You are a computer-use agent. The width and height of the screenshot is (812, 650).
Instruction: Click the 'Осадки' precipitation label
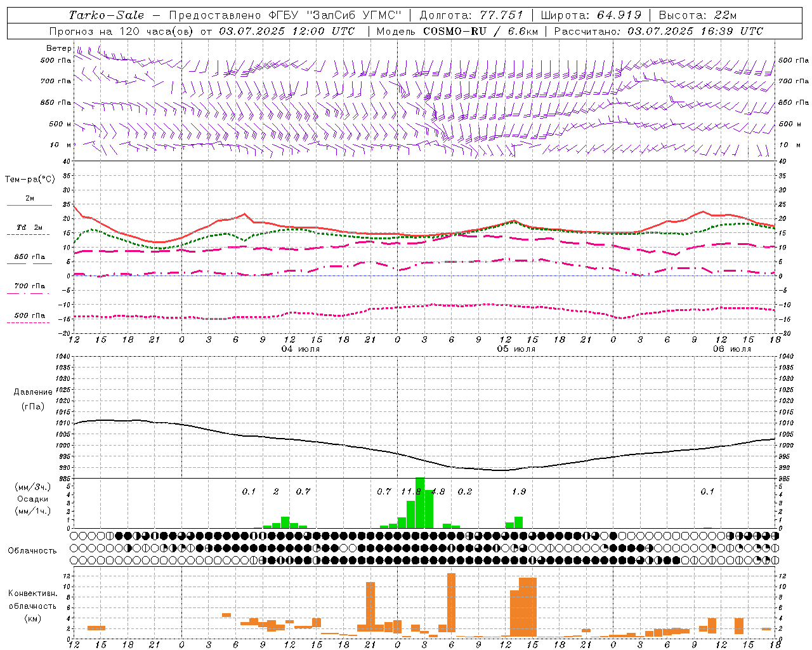click(x=32, y=499)
